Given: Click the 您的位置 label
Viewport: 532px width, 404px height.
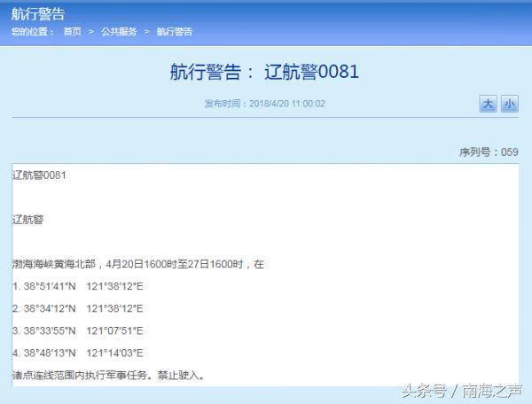Looking at the screenshot, I should (32, 32).
